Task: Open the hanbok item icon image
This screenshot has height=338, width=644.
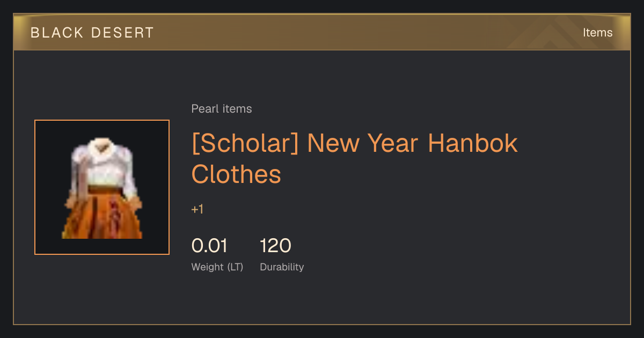Action: click(102, 187)
